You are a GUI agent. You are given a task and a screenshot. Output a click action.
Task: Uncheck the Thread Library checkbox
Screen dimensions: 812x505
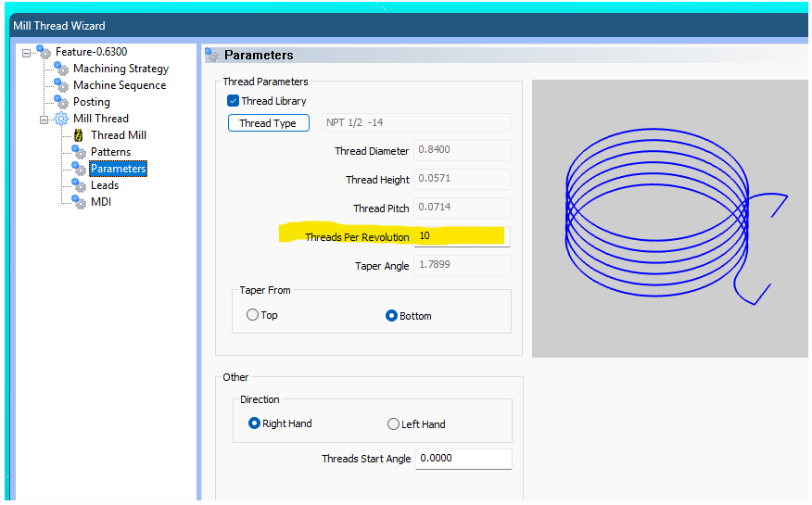pos(234,101)
